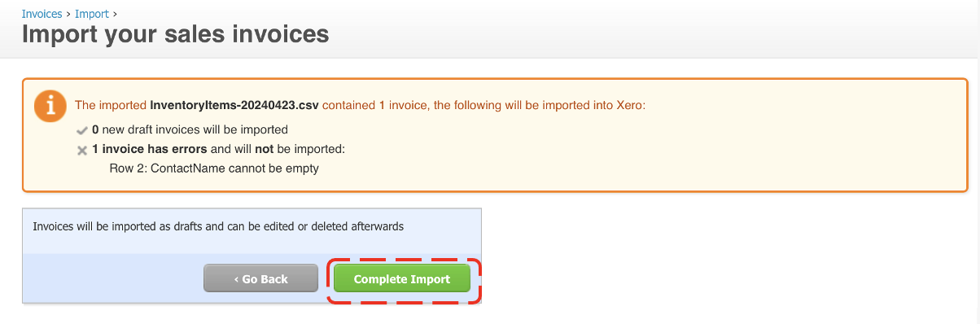Click the green Complete Import button
This screenshot has width=980, height=324.
click(402, 278)
